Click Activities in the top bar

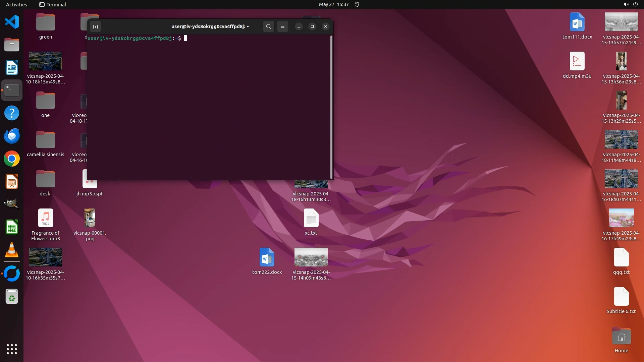pos(16,4)
